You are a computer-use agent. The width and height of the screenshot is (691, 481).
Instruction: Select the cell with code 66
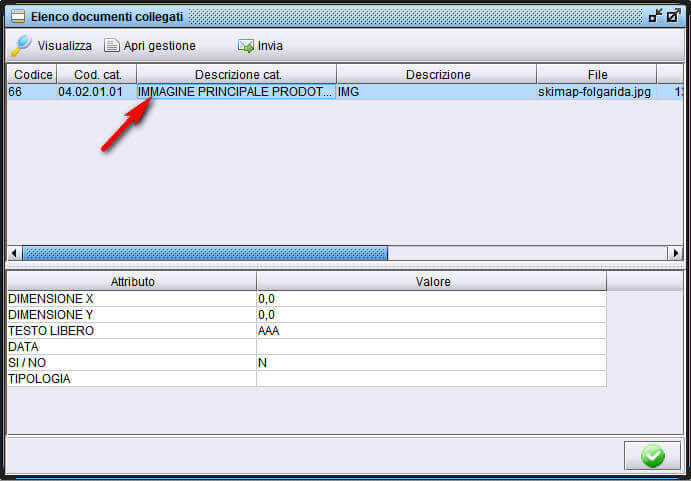32,92
